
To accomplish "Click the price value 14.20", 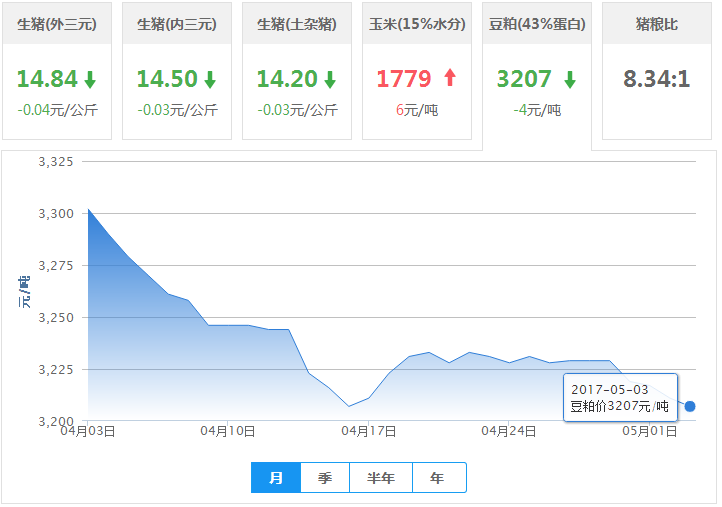I will click(287, 79).
